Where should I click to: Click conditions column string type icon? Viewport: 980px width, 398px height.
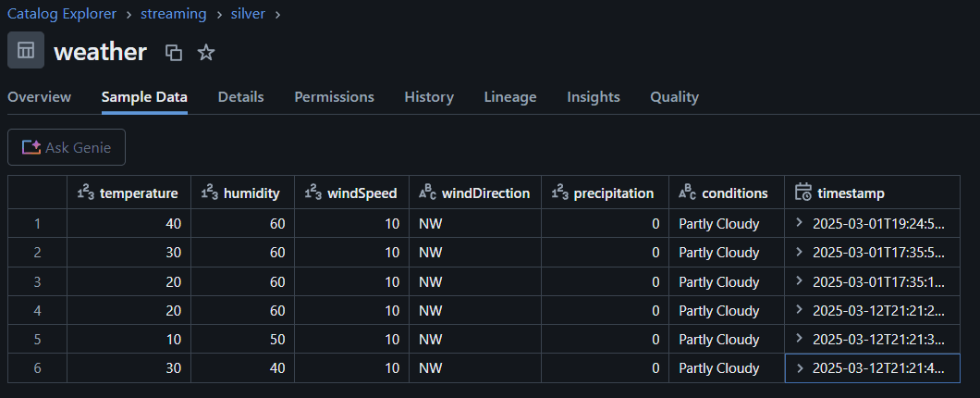tap(688, 193)
